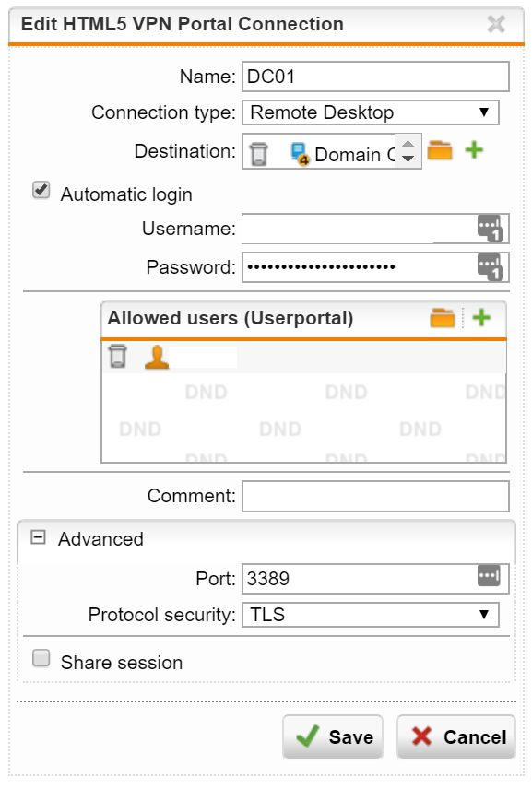The width and height of the screenshot is (532, 789).
Task: Disable the Automatic login checkbox
Action: (41, 191)
